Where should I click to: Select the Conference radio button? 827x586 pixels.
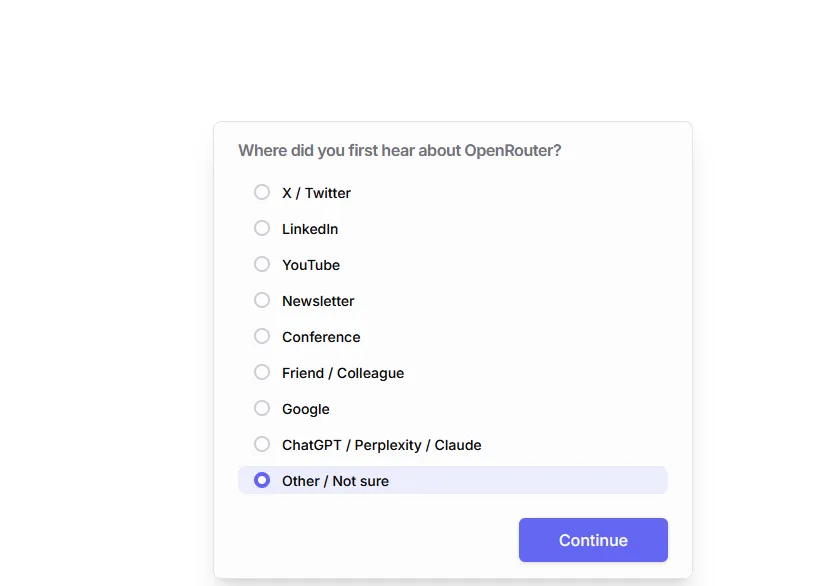click(x=262, y=336)
